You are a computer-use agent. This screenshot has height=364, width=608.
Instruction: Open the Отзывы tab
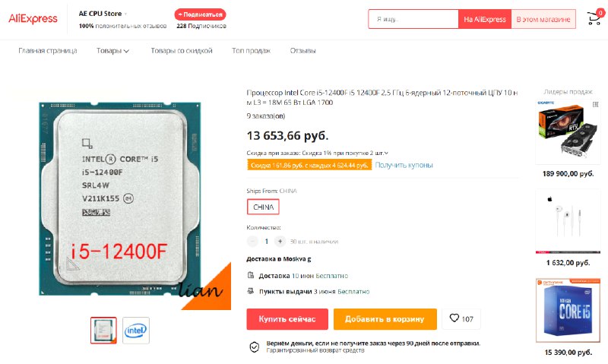point(302,51)
